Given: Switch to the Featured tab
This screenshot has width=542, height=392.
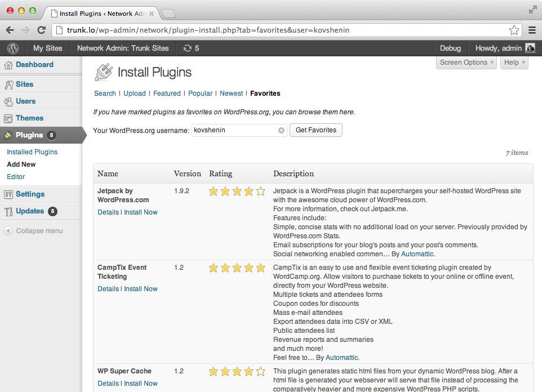Looking at the screenshot, I should (167, 93).
